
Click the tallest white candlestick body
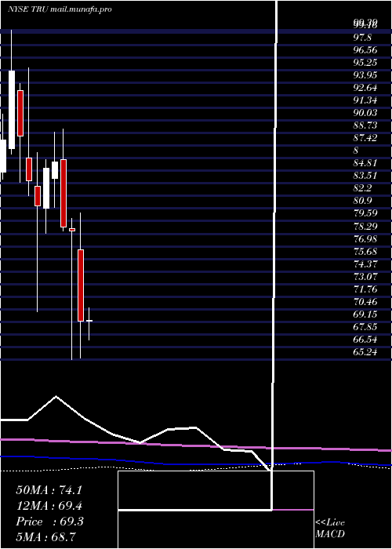pos(12,110)
